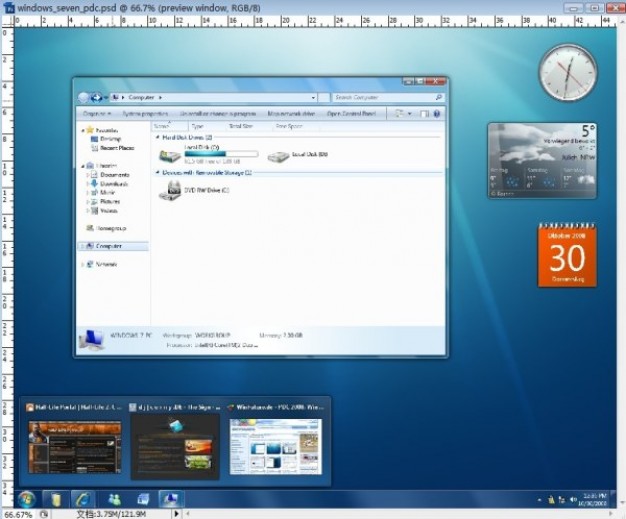Click Map network drive
The height and width of the screenshot is (519, 626).
291,114
